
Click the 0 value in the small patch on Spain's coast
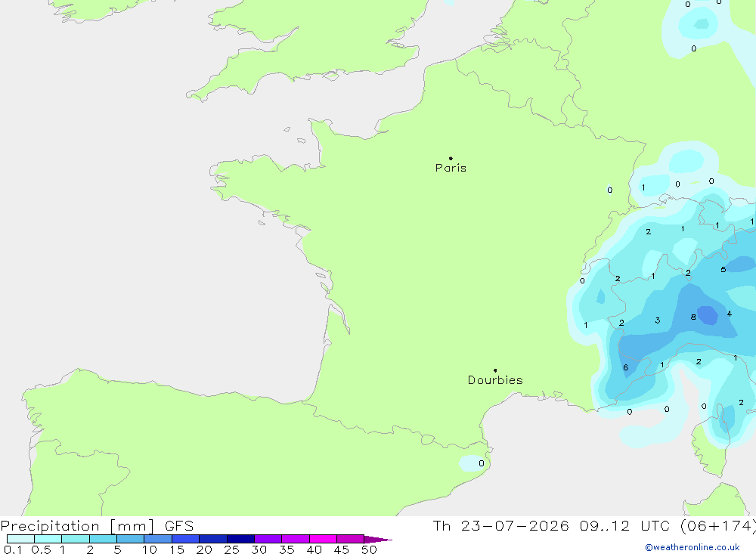(482, 463)
